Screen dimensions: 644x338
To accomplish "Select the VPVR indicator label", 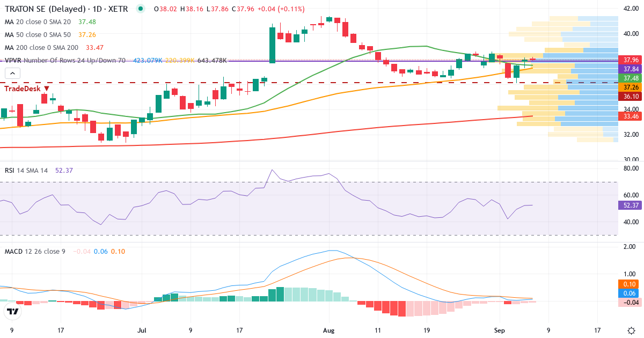I will 65,61.
